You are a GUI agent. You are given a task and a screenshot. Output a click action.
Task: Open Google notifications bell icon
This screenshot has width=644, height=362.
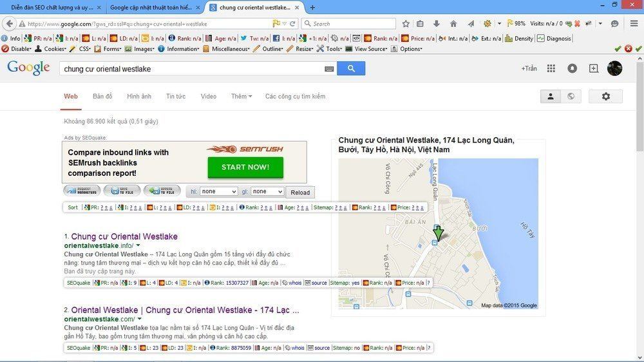572,69
